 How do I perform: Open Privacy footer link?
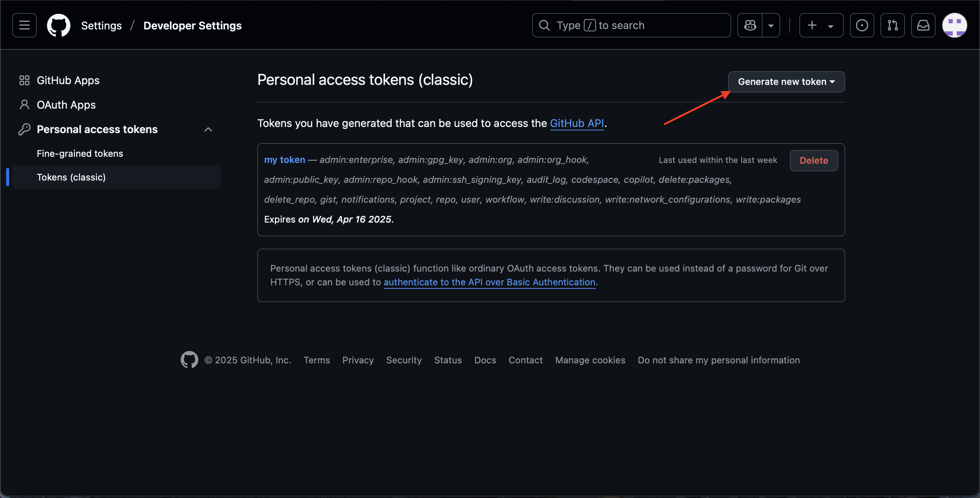[x=358, y=360]
